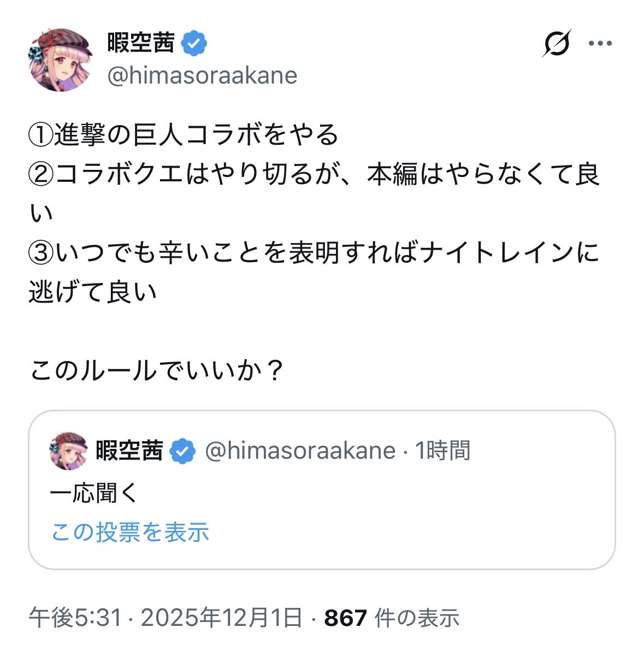
Task: Click 暇空茜 name inside the quoted post
Action: 129,451
